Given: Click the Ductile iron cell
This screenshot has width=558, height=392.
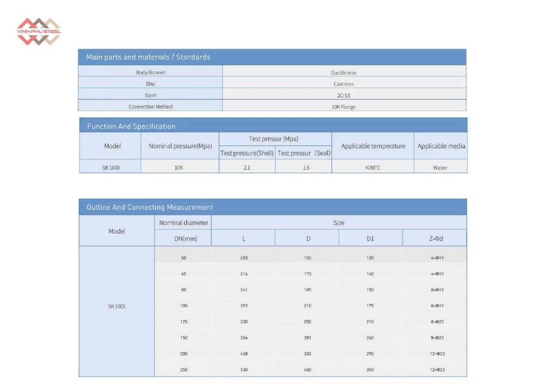Looking at the screenshot, I should 344,73.
